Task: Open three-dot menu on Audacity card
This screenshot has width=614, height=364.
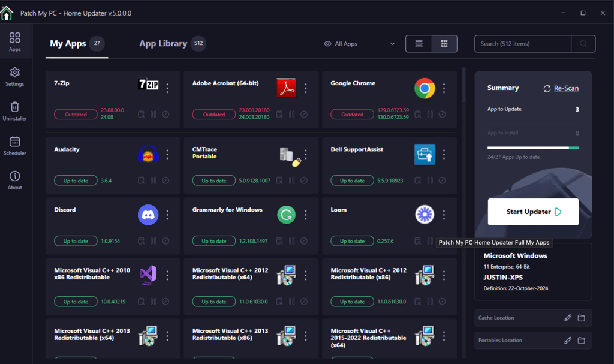Action: pyautogui.click(x=168, y=154)
